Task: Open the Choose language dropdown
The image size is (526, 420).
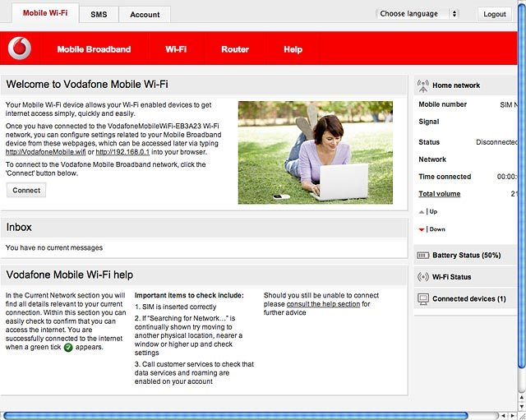Action: (x=418, y=14)
